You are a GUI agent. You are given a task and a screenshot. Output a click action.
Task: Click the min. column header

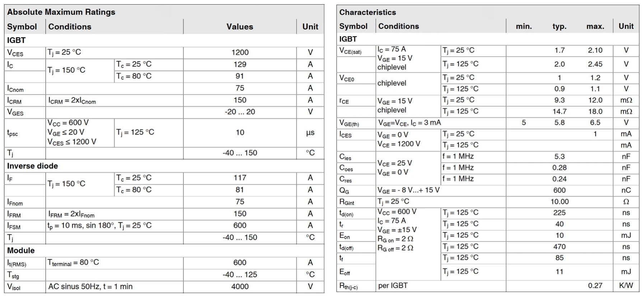(524, 27)
